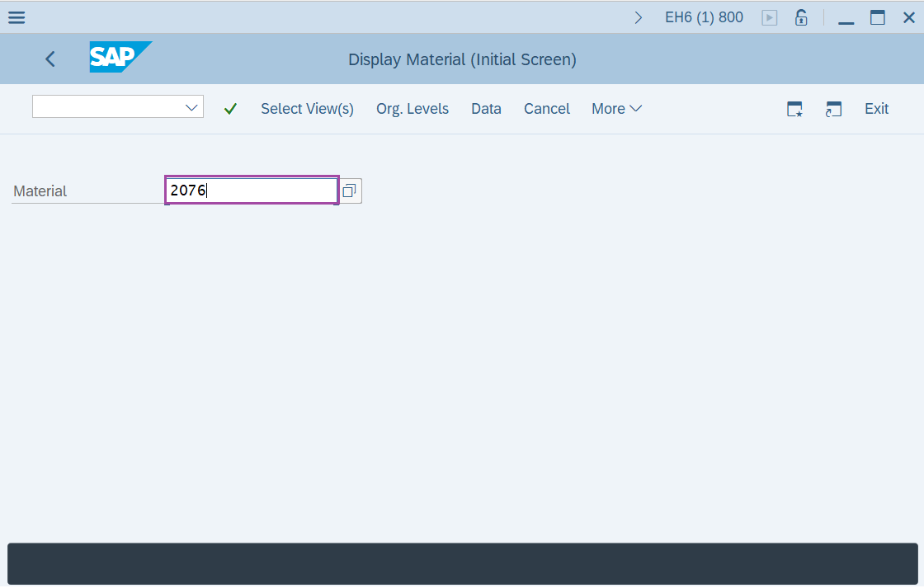
Task: Click into the transaction command field
Action: (107, 107)
